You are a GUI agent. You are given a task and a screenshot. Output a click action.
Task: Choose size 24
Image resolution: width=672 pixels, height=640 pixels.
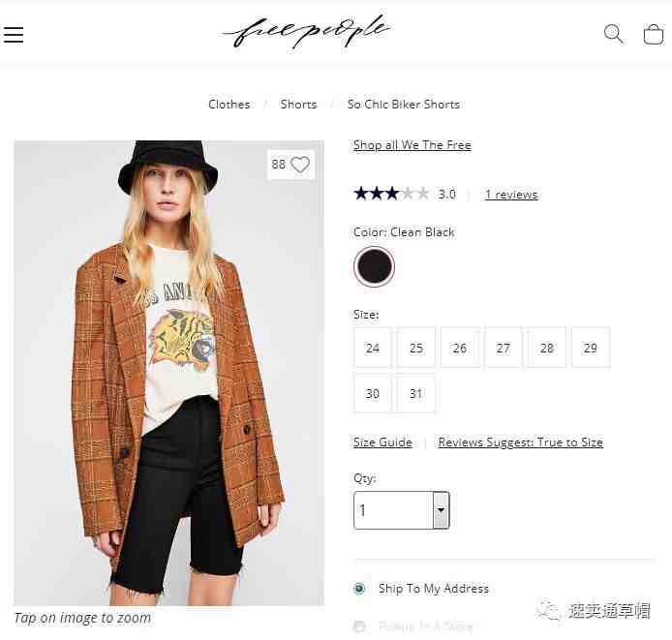pyautogui.click(x=373, y=348)
